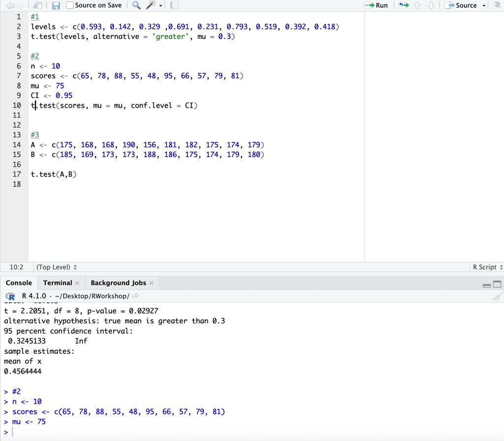Click 'alternative hypothesis' line in console
This screenshot has height=441, width=504.
pyautogui.click(x=114, y=321)
